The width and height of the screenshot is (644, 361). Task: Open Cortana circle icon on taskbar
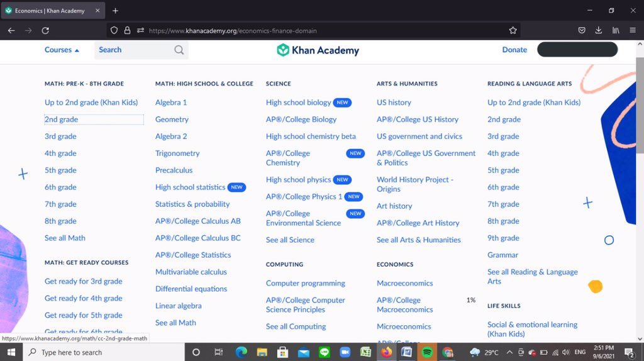196,352
